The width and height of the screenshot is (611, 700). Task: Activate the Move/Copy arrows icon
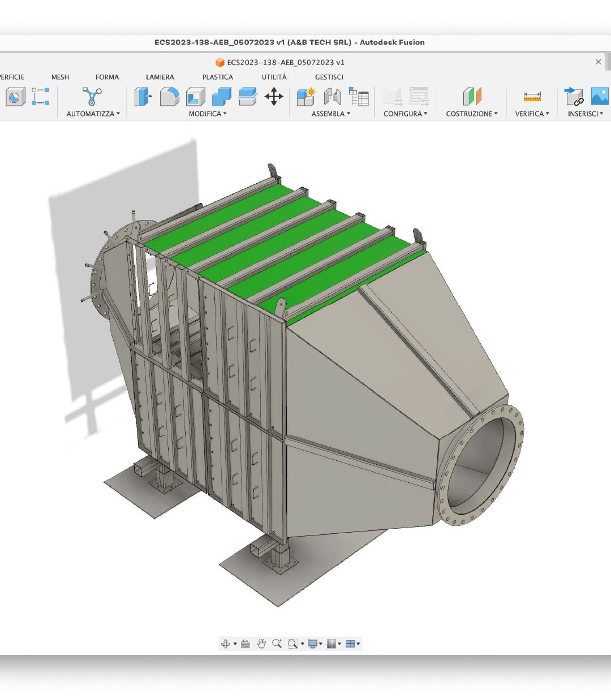(274, 97)
